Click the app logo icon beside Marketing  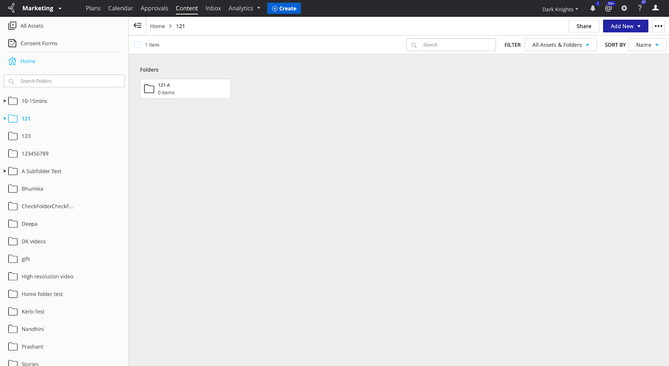tap(12, 8)
